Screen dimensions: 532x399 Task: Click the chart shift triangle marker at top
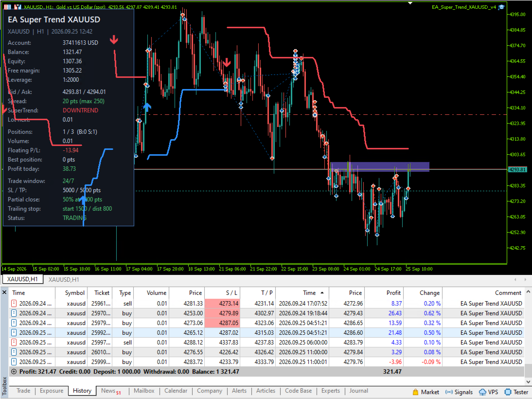[410, 3]
